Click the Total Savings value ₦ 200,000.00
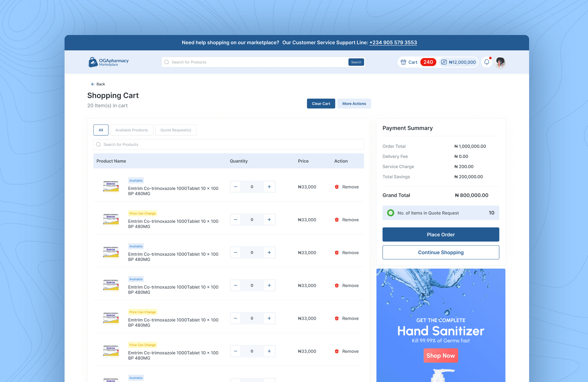 coord(469,177)
